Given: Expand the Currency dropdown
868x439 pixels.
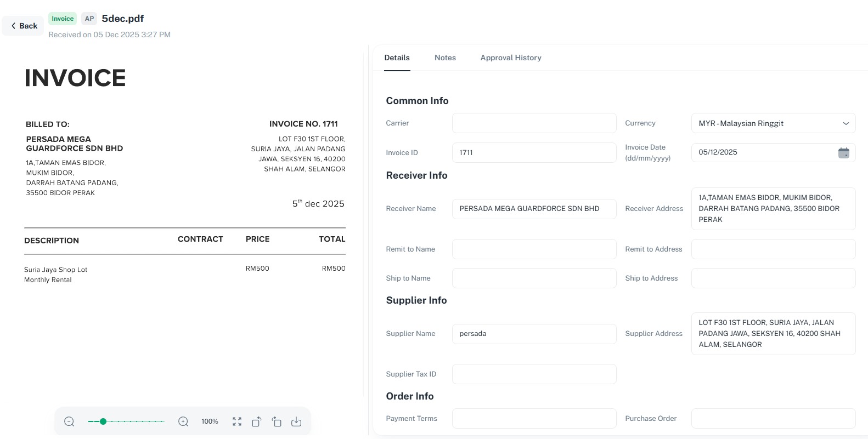Looking at the screenshot, I should click(x=773, y=123).
